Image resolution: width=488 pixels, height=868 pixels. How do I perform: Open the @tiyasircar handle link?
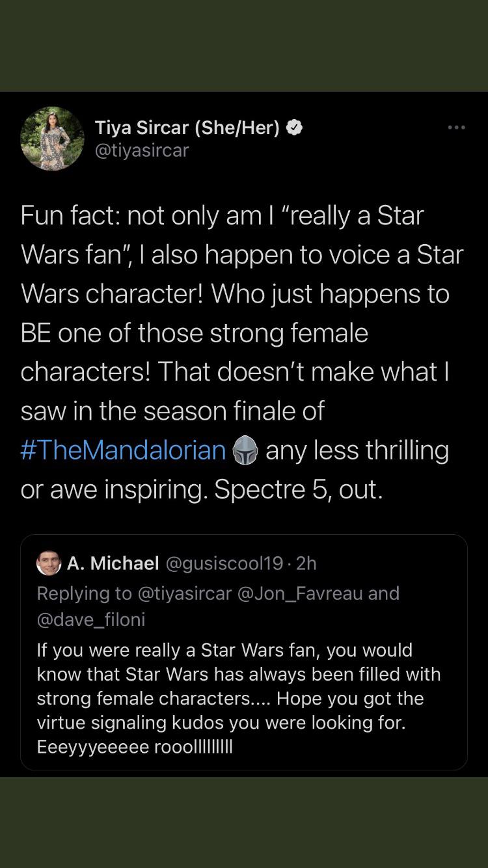point(141,150)
